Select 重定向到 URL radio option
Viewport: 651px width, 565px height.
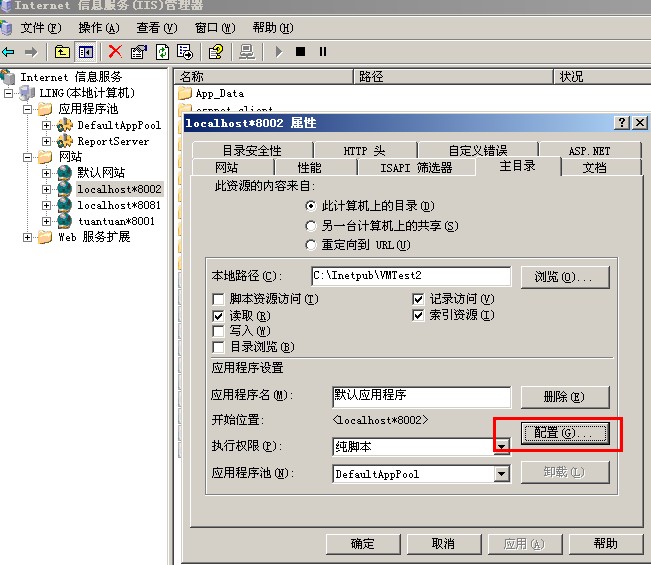pos(311,245)
